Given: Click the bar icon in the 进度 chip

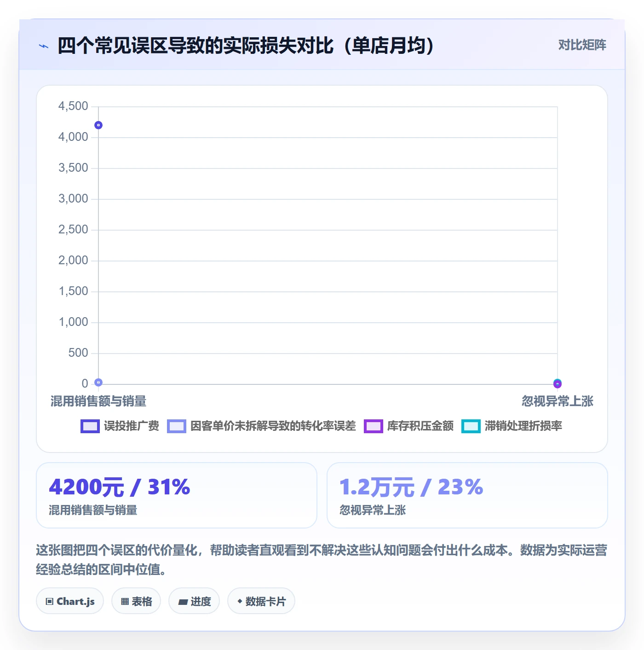Looking at the screenshot, I should pyautogui.click(x=183, y=602).
